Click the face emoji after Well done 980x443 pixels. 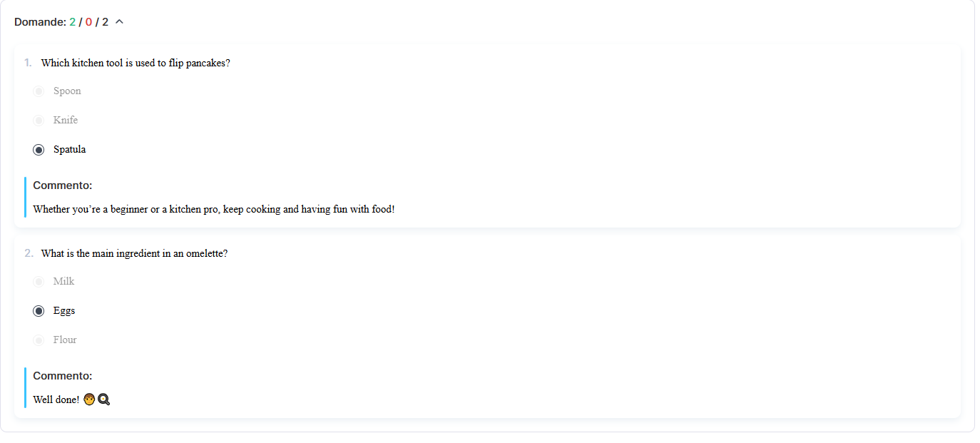pos(89,399)
